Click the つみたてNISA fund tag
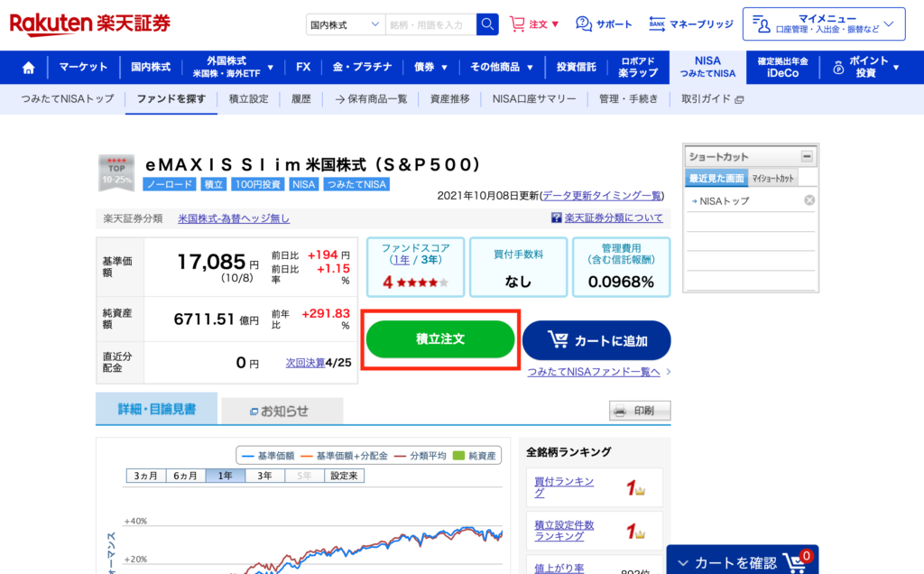924x574 pixels. 356,184
